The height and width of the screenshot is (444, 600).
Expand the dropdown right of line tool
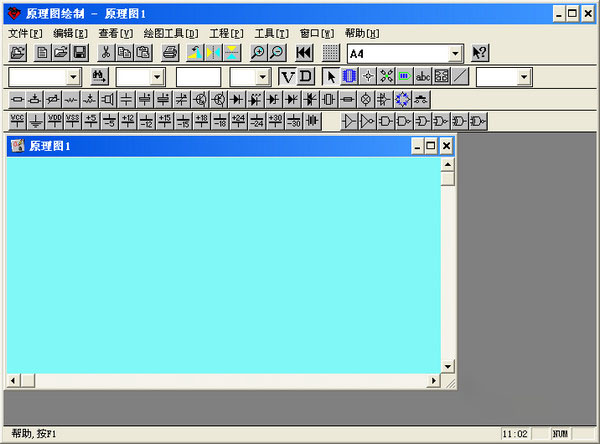point(523,77)
